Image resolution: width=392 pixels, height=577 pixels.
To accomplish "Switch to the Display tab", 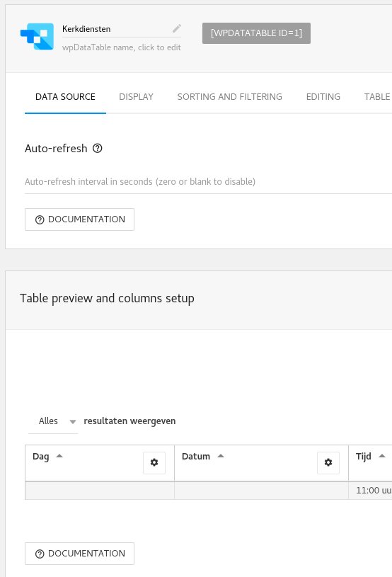I will coord(136,97).
